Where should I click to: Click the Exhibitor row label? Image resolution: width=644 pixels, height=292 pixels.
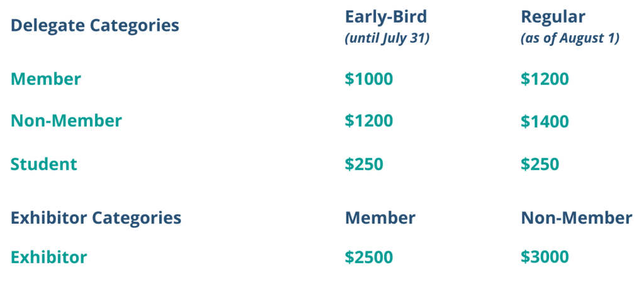point(49,257)
